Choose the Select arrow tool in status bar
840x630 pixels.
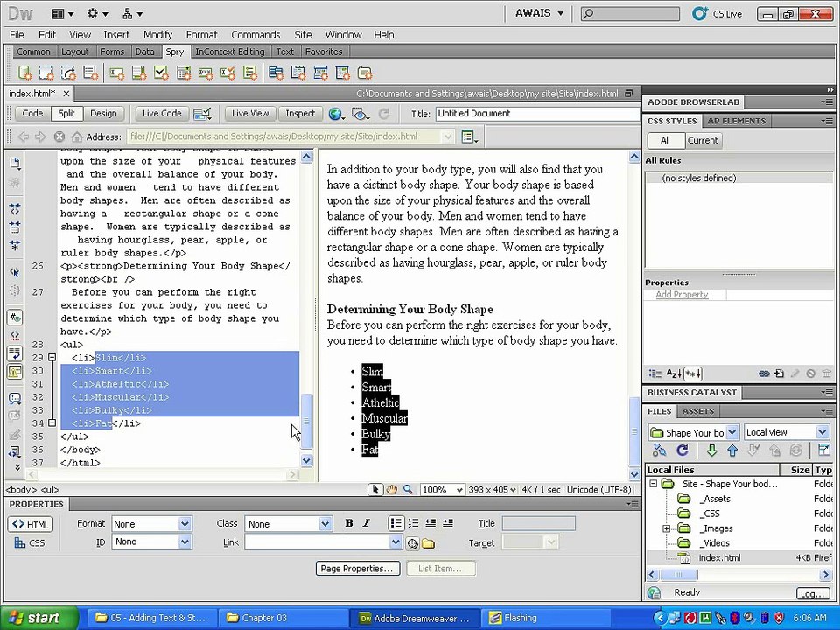click(375, 490)
